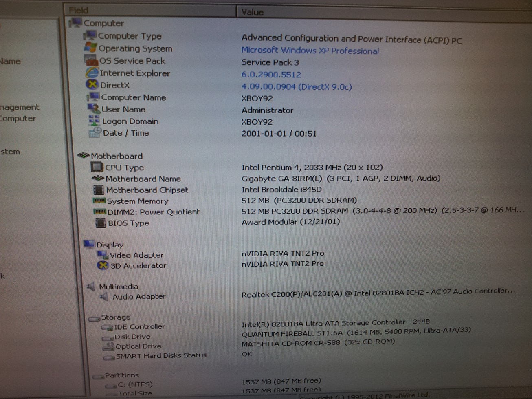Click the Motherboard Name row icon
Viewport: 532px width, 399px height.
click(98, 178)
